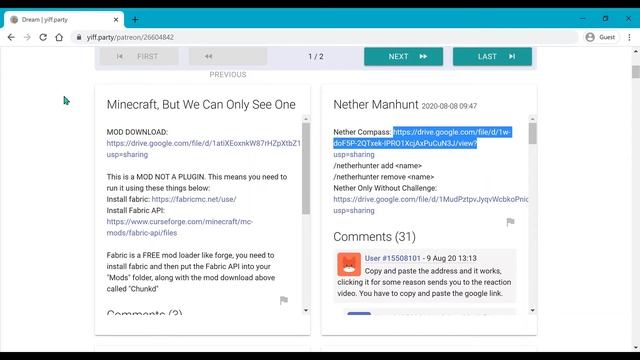Viewport: 640px width, 360px height.
Task: Open the Nether Only Without Challenge drive link
Action: click(431, 199)
